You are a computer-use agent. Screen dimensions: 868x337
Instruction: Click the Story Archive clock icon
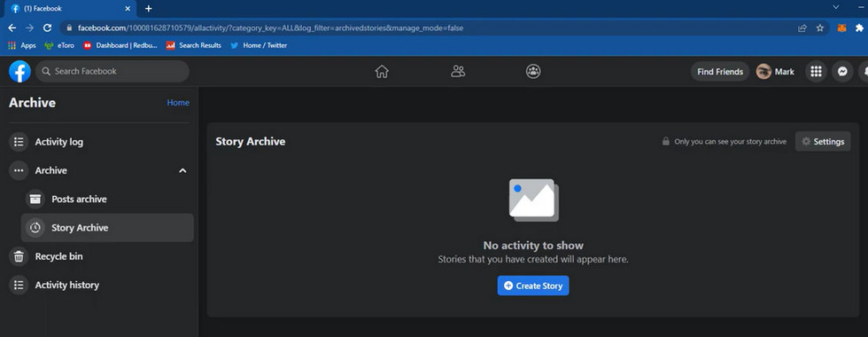click(x=35, y=228)
